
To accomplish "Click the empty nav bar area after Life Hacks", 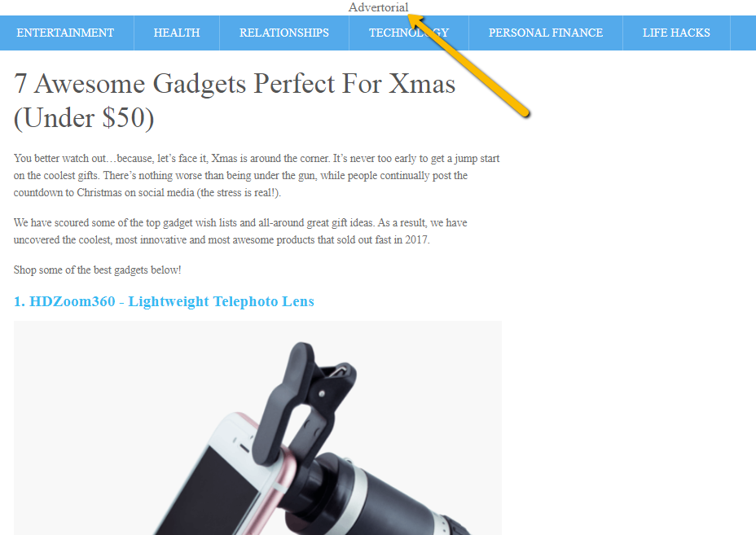I will (x=743, y=33).
